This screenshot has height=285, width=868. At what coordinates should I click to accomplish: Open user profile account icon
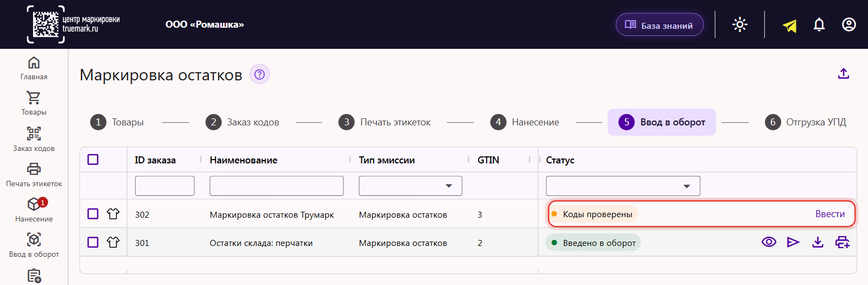pos(849,24)
